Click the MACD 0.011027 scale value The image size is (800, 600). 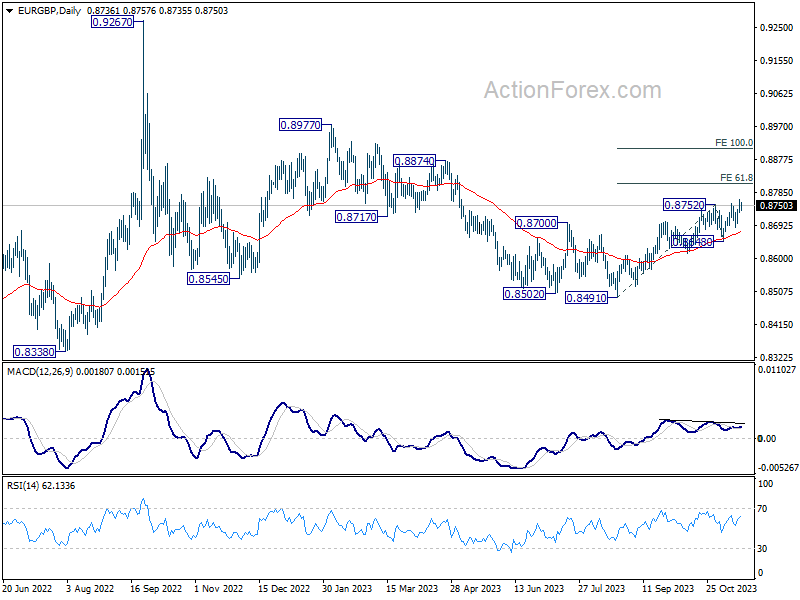(x=777, y=370)
